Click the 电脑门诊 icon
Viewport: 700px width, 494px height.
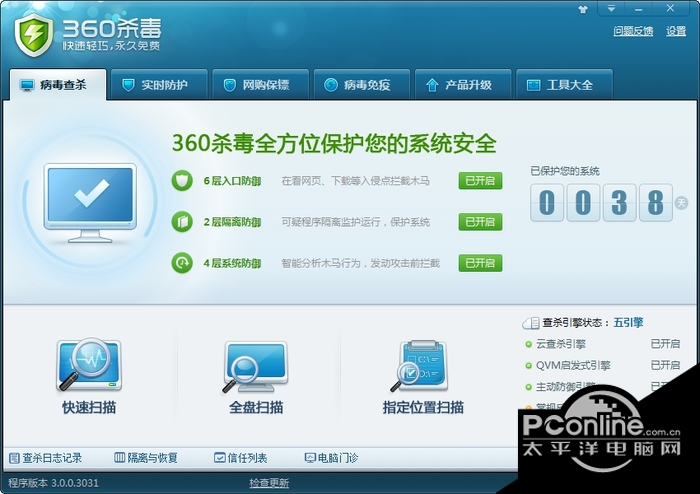pos(310,458)
